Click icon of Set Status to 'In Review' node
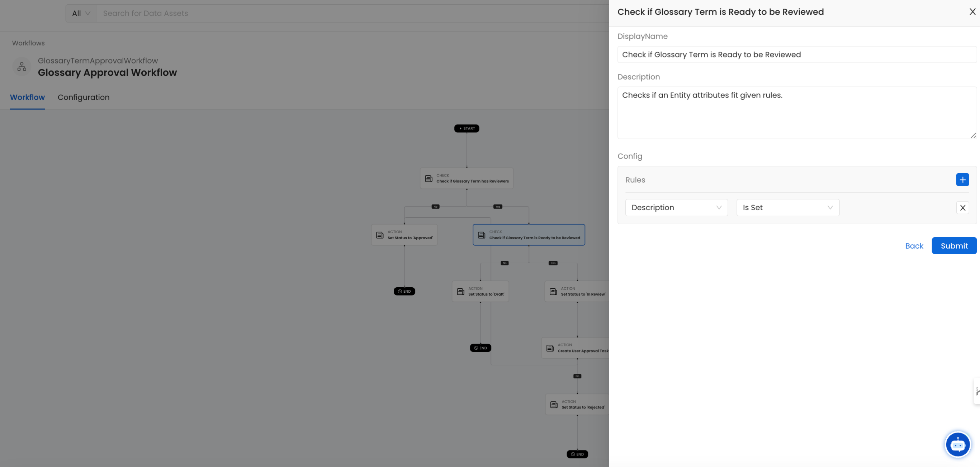This screenshot has height=467, width=980. (553, 292)
